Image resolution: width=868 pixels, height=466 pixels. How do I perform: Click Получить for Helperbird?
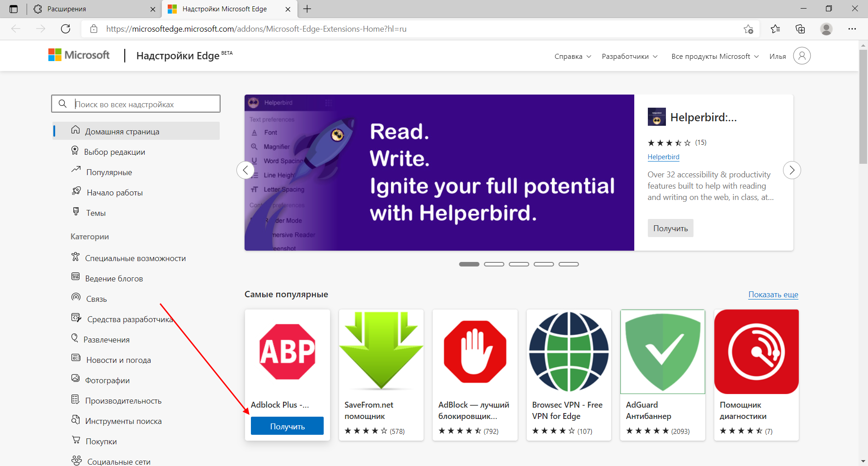click(x=670, y=228)
